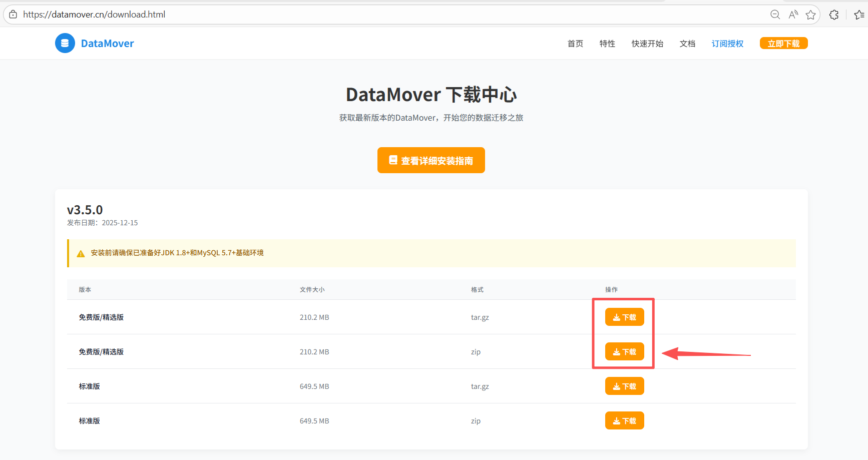The width and height of the screenshot is (868, 460).
Task: Click the 订阅授权 link
Action: tap(727, 44)
